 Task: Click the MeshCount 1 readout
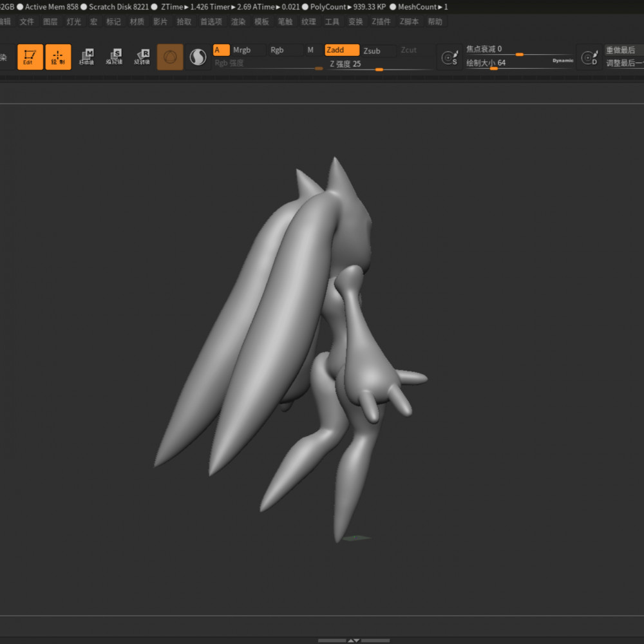tap(422, 7)
